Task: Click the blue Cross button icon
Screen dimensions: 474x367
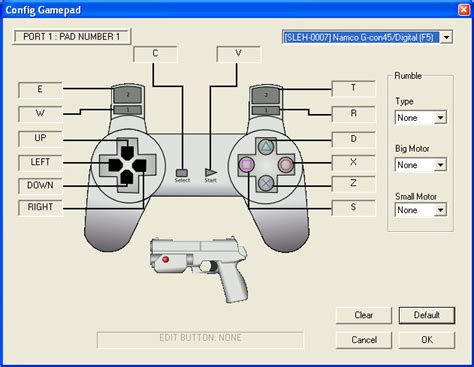Action: click(x=266, y=183)
